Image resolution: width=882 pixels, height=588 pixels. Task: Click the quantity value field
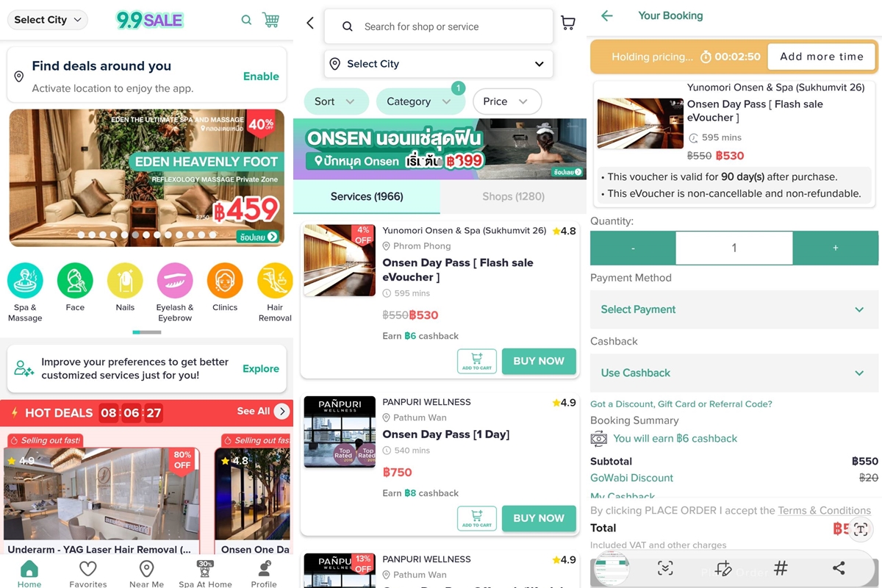734,248
